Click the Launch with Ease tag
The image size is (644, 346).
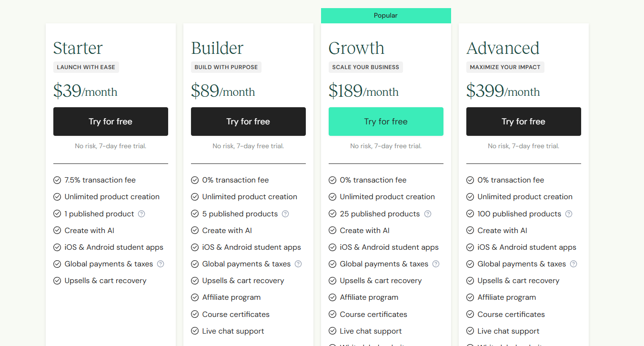click(x=86, y=67)
